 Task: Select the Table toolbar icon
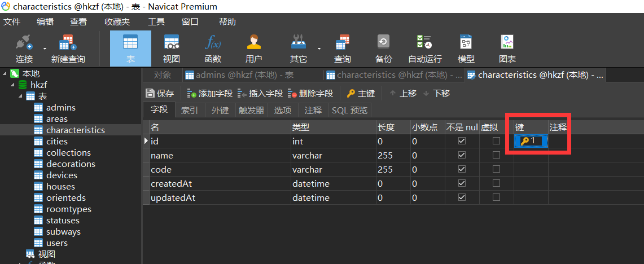[x=130, y=42]
